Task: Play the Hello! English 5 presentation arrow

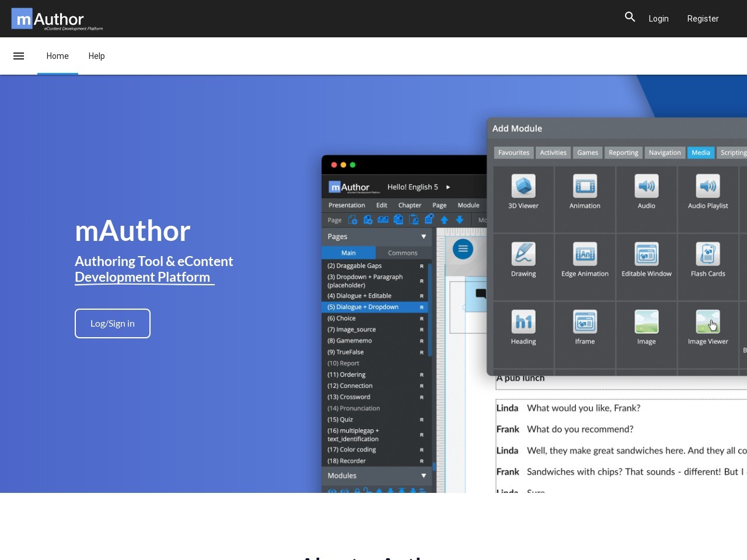Action: click(x=448, y=187)
